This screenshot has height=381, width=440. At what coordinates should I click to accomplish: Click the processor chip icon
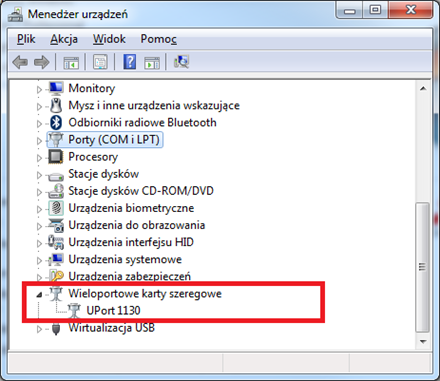[56, 157]
